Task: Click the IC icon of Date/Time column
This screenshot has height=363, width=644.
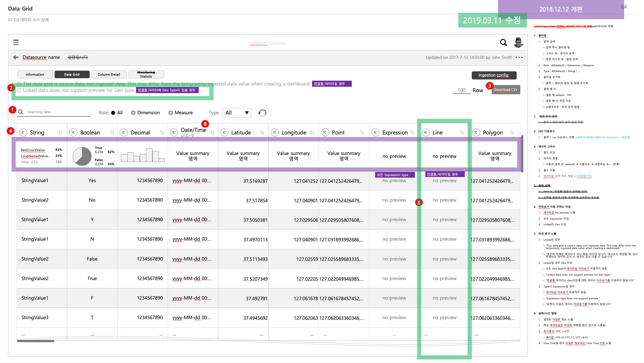Action: pyautogui.click(x=174, y=133)
